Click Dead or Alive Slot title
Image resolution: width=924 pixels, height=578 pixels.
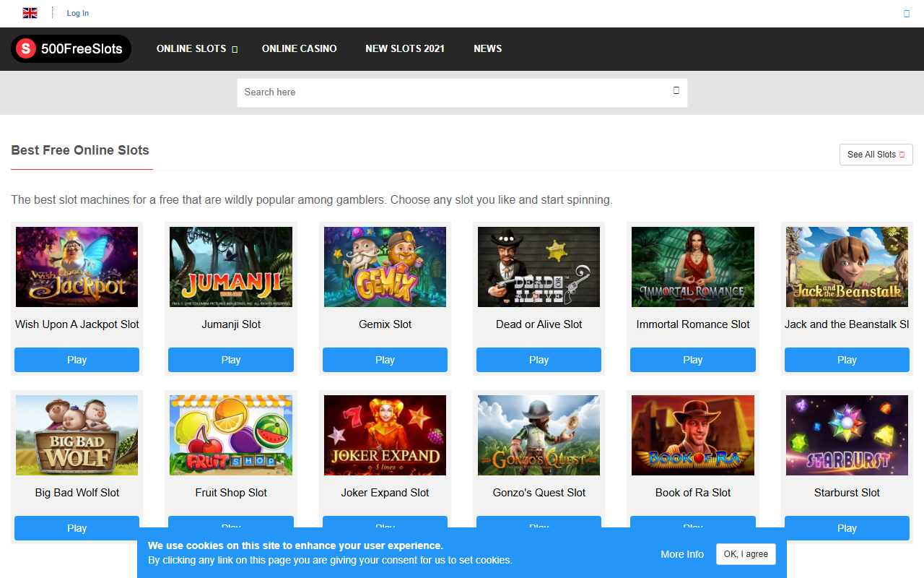pos(539,324)
